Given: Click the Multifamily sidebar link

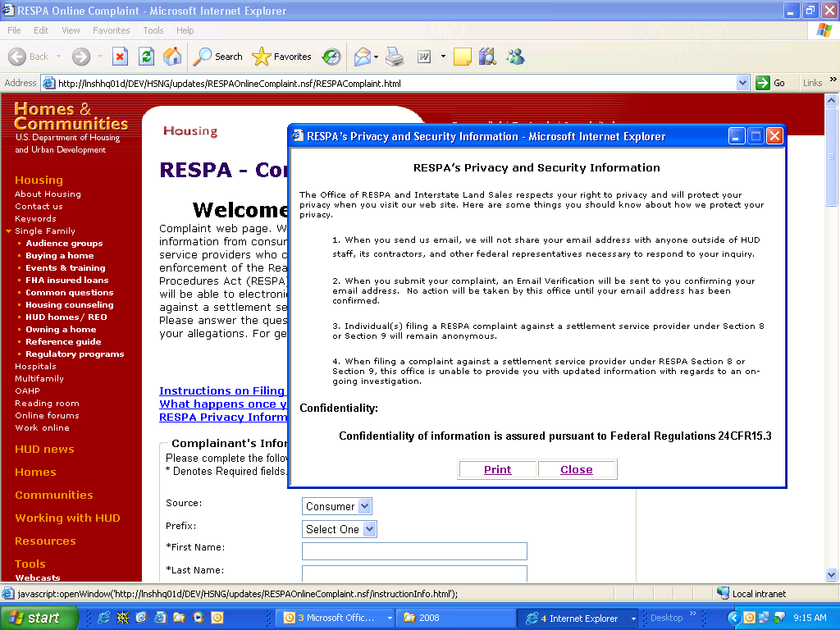Looking at the screenshot, I should point(39,379).
